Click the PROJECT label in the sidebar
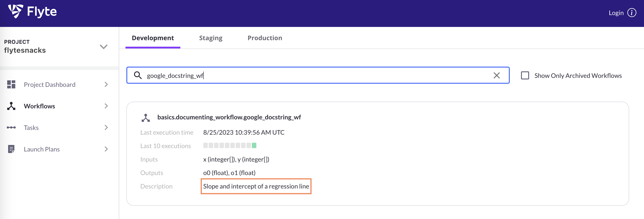Viewport: 644px width, 219px height. coord(17,42)
